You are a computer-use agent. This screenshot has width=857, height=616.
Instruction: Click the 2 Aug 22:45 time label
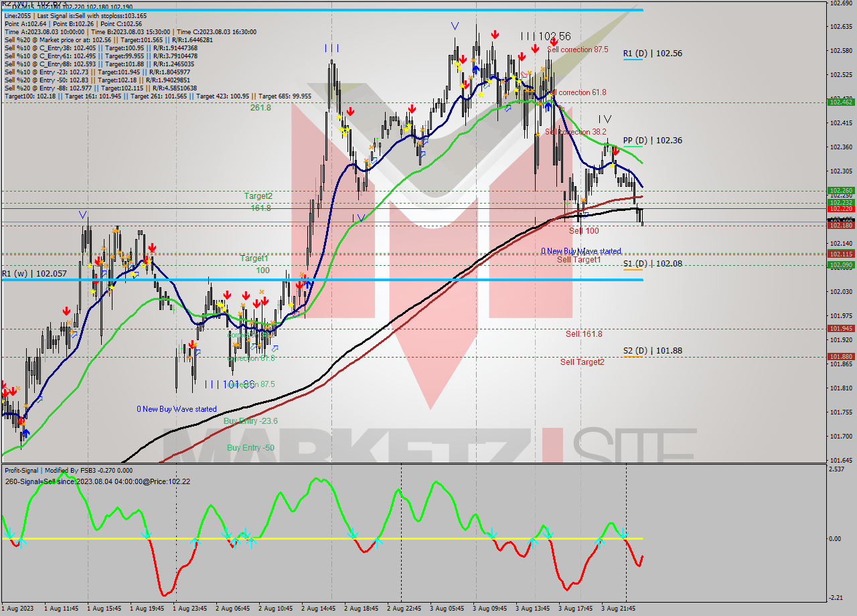pos(404,609)
